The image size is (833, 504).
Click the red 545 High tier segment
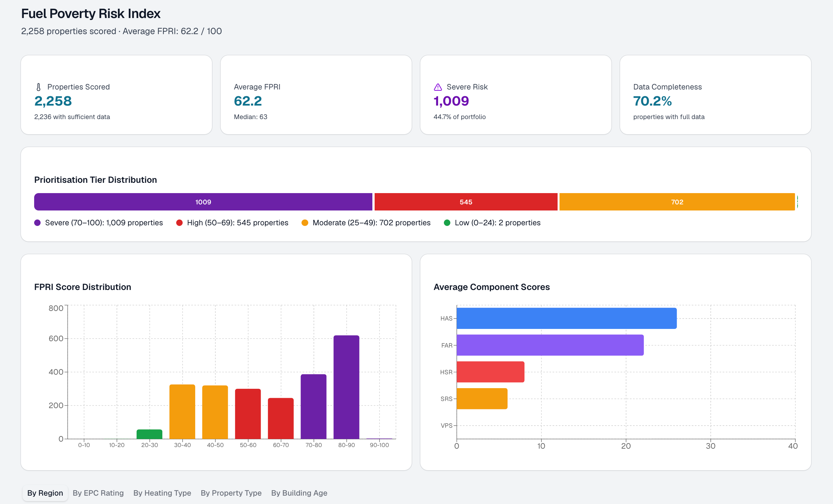[x=466, y=202]
